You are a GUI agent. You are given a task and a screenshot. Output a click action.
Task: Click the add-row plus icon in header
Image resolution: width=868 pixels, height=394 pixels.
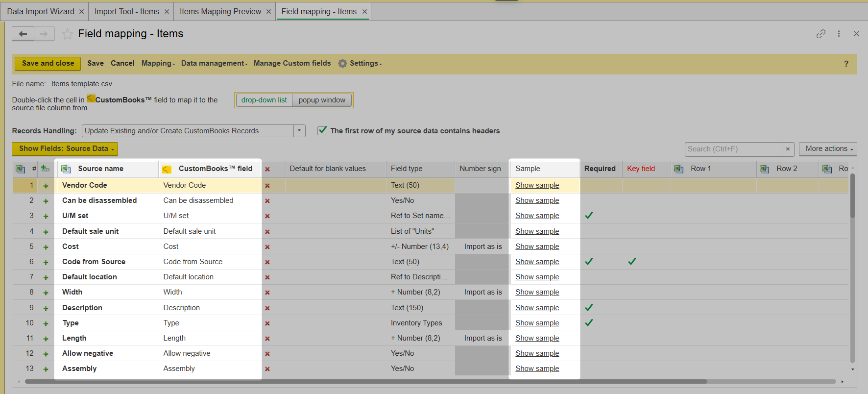pos(45,169)
